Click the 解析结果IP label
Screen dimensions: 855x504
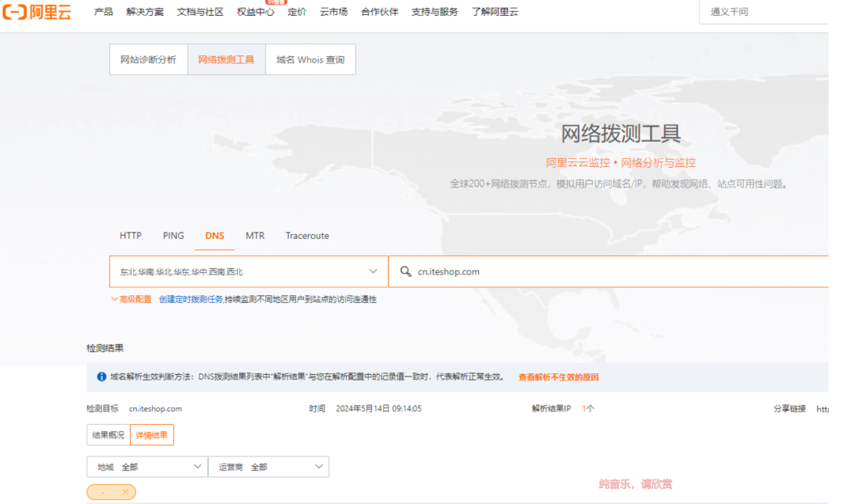click(551, 408)
